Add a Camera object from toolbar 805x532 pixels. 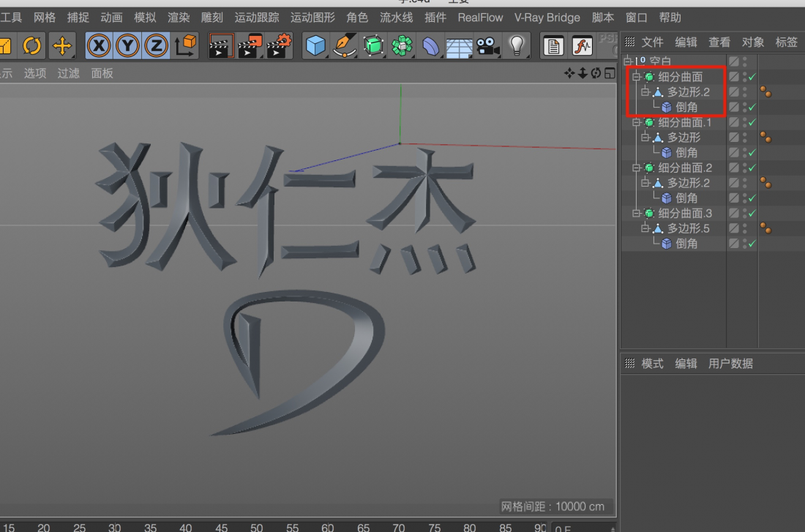click(487, 46)
